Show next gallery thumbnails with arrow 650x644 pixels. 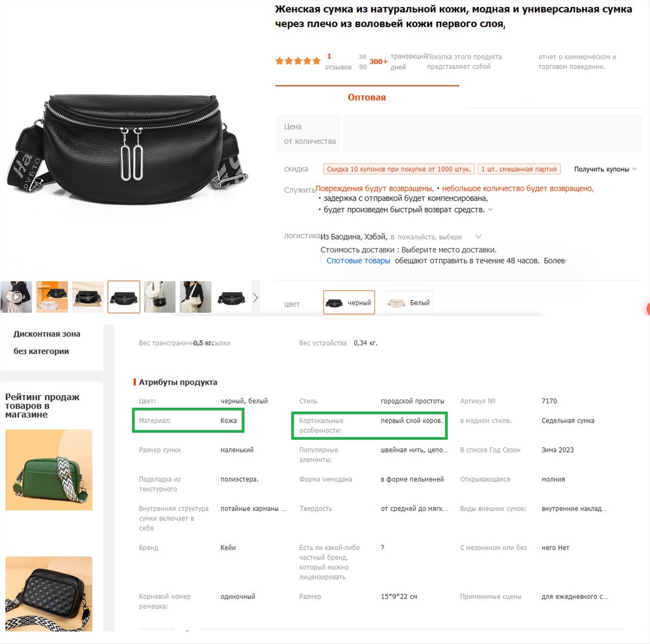point(255,298)
